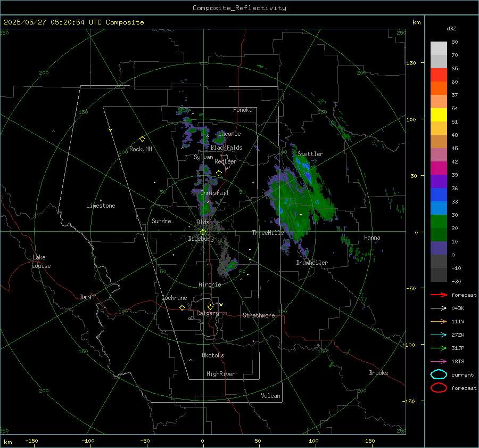The image size is (479, 448).
Task: Click the red forecast ellipse icon
Action: click(x=439, y=388)
